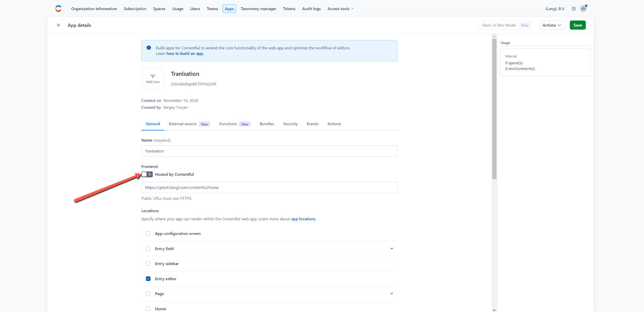
Task: Click the scrollbar up arrow
Action: [x=494, y=36]
